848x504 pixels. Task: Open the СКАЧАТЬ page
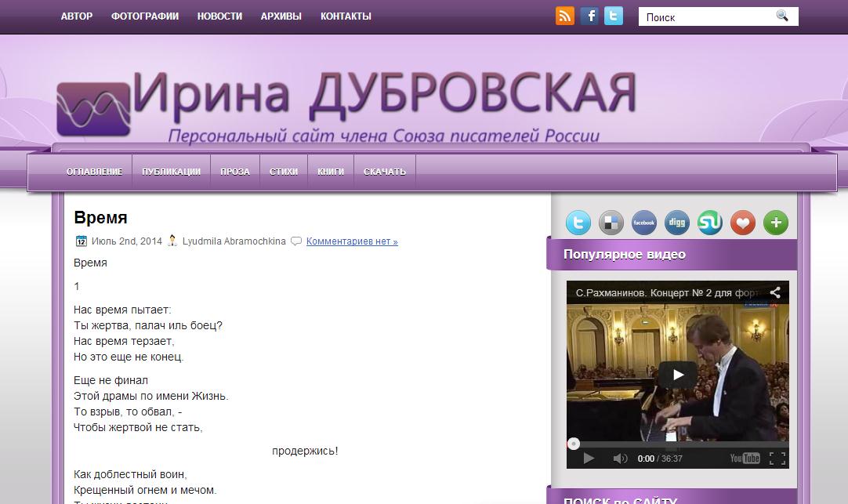pos(385,169)
